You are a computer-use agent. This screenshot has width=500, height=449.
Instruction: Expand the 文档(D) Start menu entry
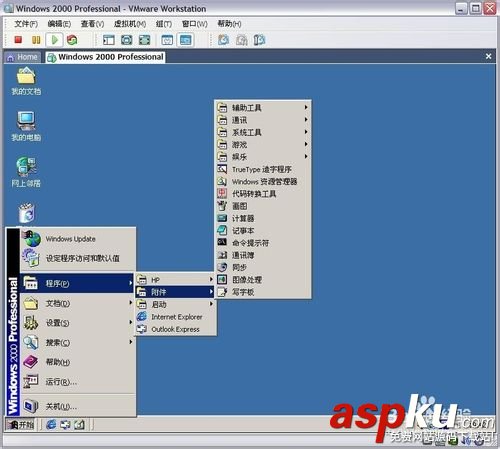(78, 303)
